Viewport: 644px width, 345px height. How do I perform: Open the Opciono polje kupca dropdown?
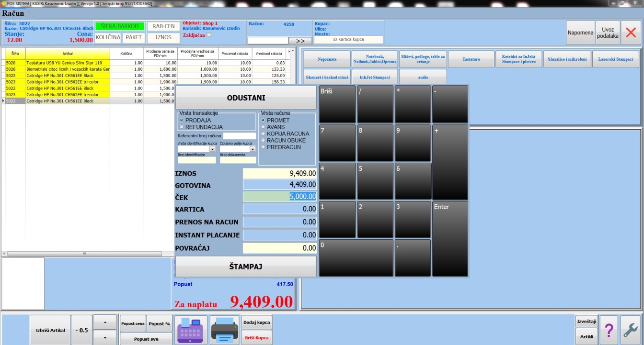(x=253, y=149)
